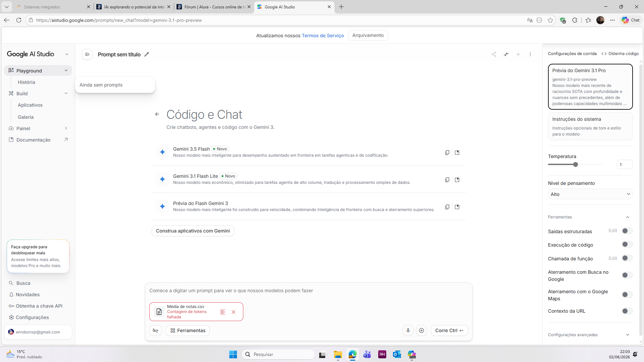
Task: Click the crossed-out icon left of Ferramentas
Action: (x=155, y=330)
